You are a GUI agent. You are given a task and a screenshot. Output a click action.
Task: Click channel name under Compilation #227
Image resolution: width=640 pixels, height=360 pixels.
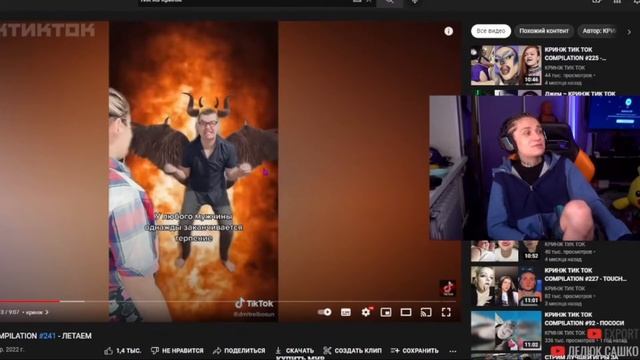[x=565, y=289]
